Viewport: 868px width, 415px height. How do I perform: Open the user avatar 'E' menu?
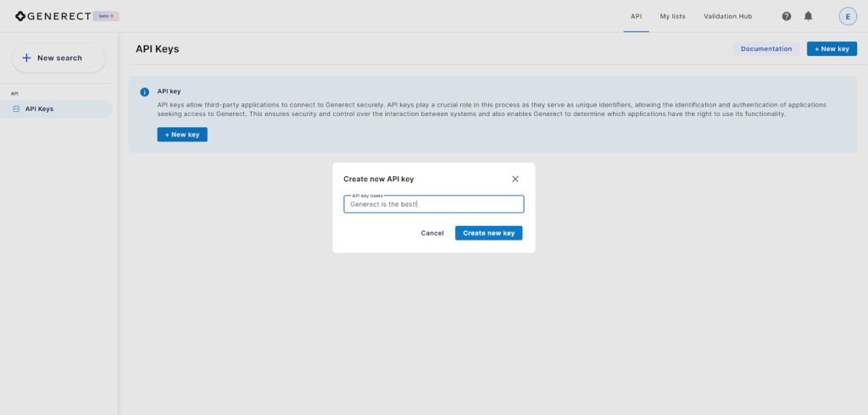click(x=848, y=16)
